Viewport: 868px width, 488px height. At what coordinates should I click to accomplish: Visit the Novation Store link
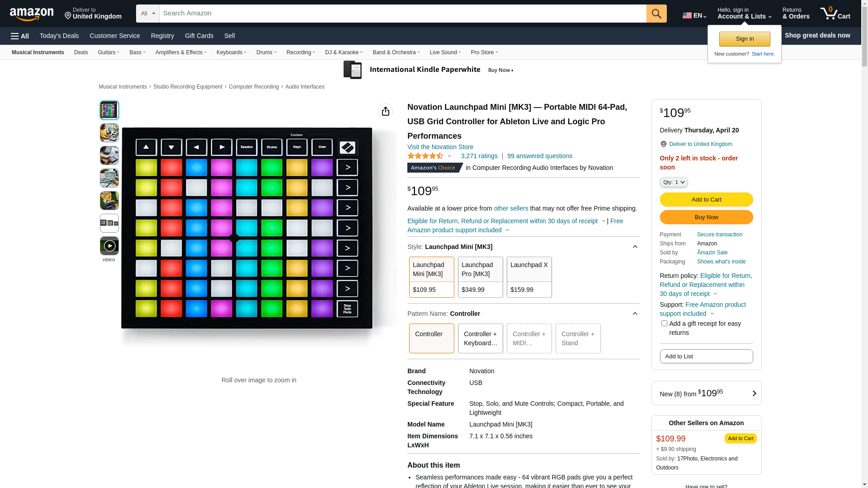(440, 147)
